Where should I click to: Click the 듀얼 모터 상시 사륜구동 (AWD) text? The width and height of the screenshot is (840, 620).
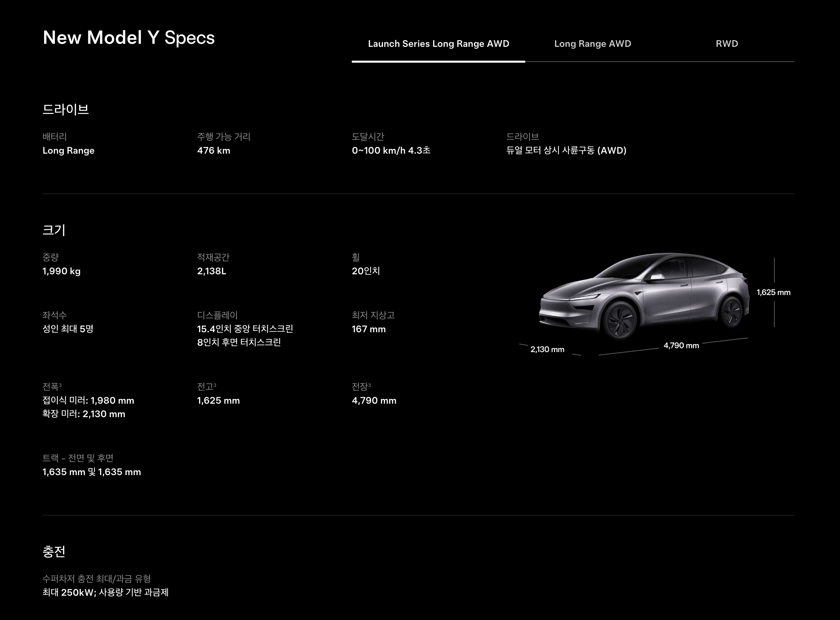566,151
